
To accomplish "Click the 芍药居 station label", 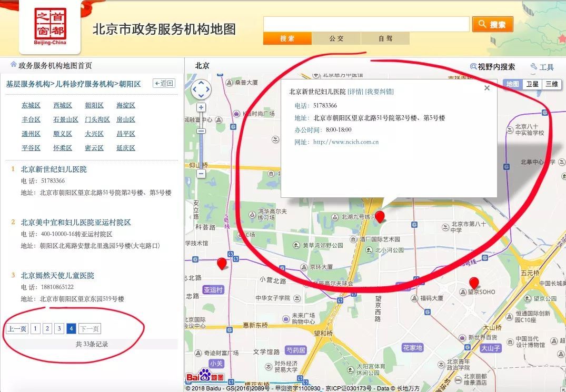I will (x=296, y=350).
